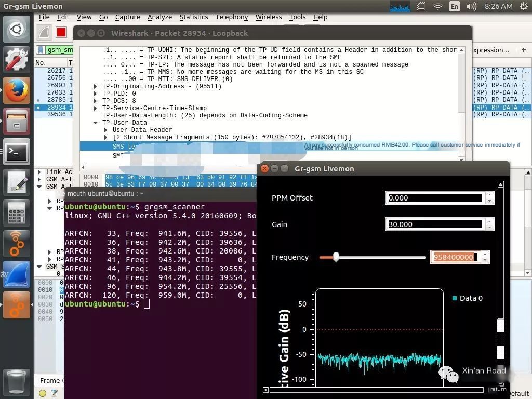
Task: Open the Tools menu
Action: coord(297,17)
